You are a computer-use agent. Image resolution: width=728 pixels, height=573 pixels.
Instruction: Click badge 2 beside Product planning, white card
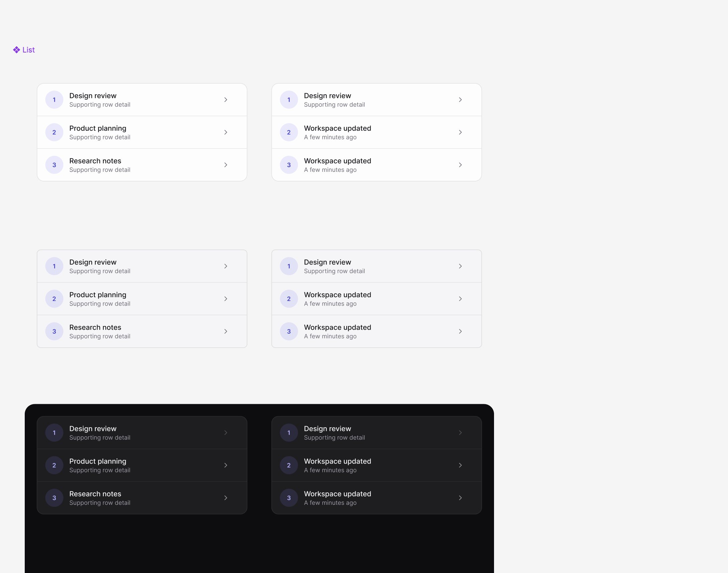pyautogui.click(x=54, y=132)
